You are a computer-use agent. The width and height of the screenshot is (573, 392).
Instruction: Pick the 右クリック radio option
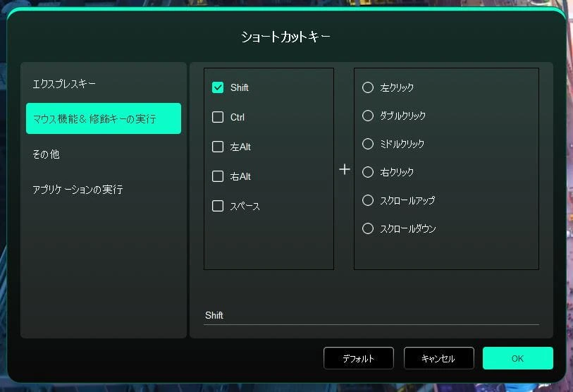(x=367, y=172)
